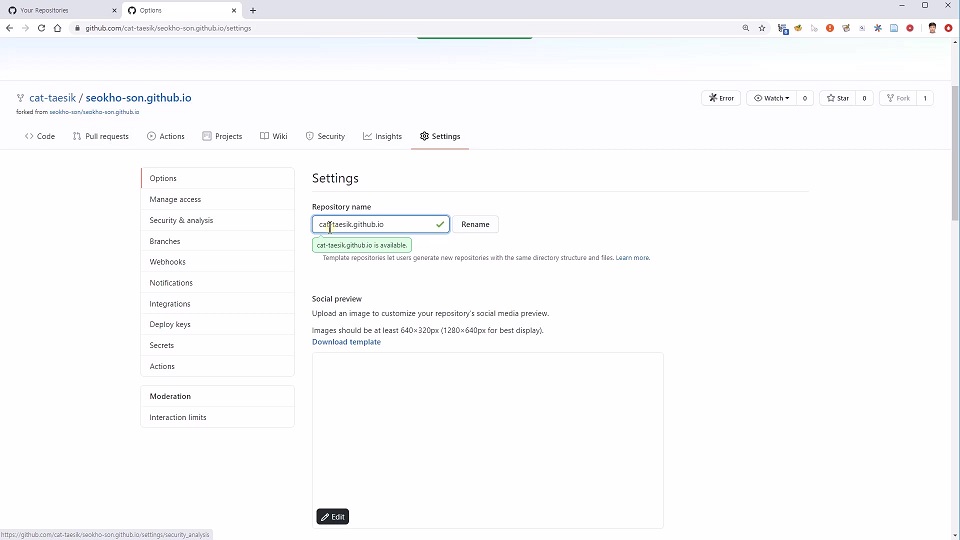Screen dimensions: 960x540
Task: Go to the Wiki tab
Action: click(274, 136)
